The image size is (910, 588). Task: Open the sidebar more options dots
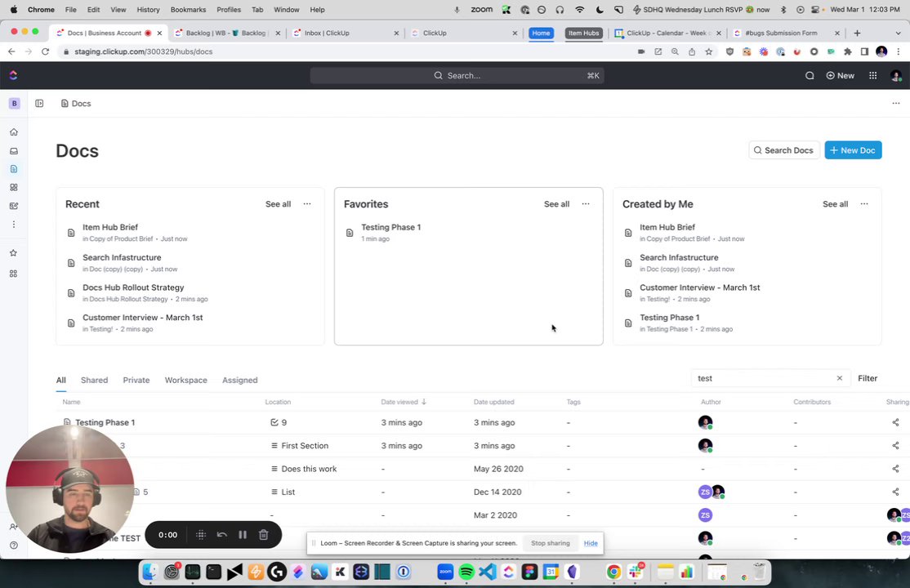point(14,225)
